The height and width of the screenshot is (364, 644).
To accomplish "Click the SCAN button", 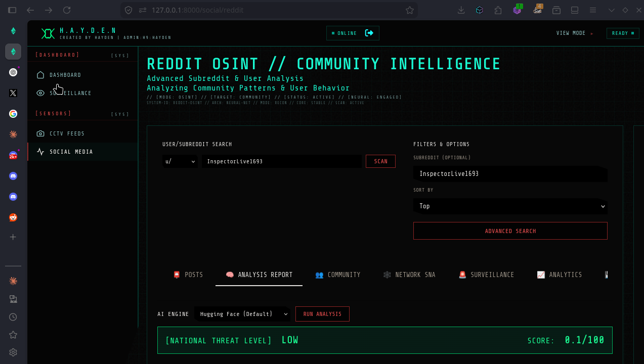I will pos(380,161).
